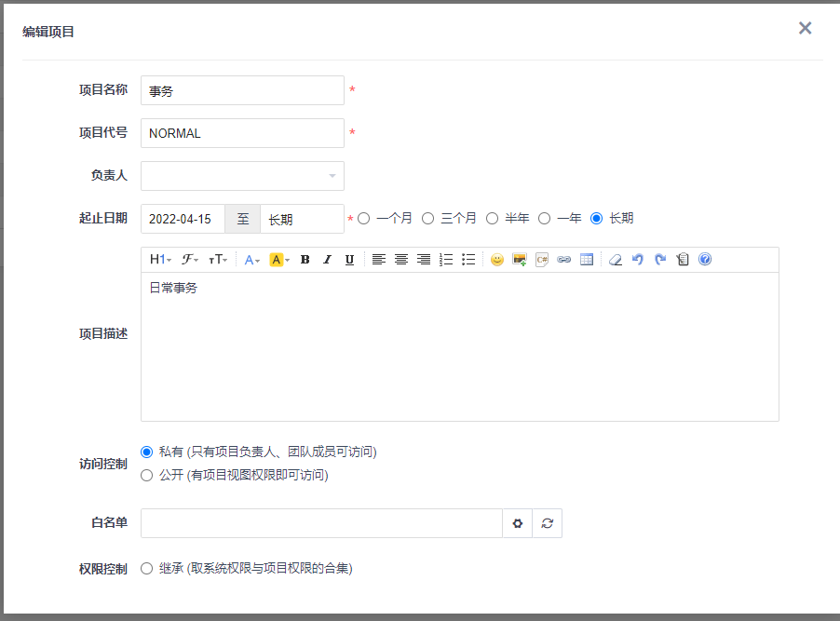
Task: Open the editor help icon
Action: (x=705, y=260)
